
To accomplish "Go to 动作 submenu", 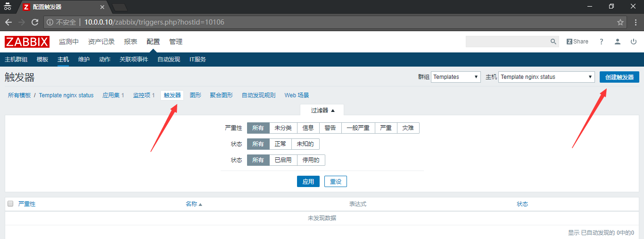I will pyautogui.click(x=105, y=60).
